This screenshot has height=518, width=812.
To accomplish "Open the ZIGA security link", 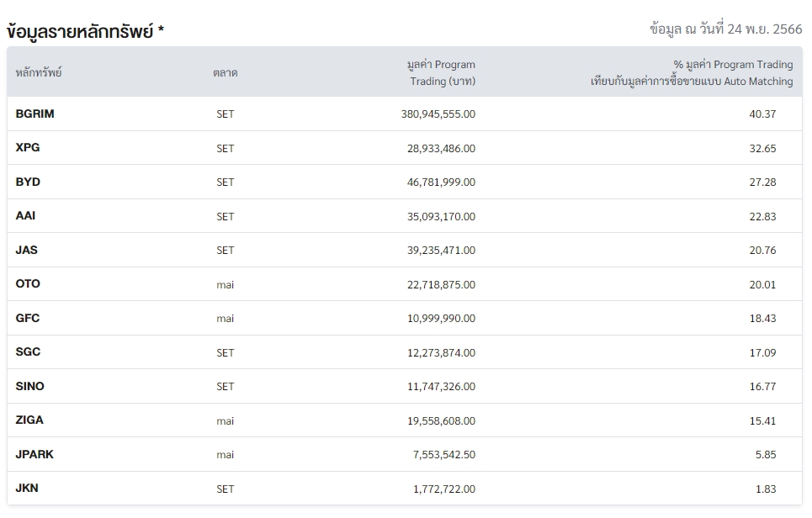I will click(29, 420).
